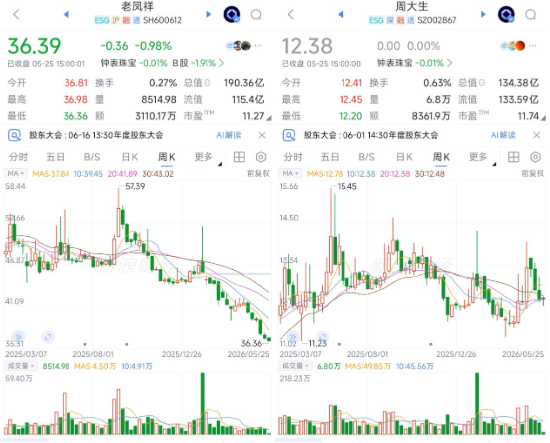Select the B/S tab for 老凤祥
The image size is (550, 443).
(92, 157)
